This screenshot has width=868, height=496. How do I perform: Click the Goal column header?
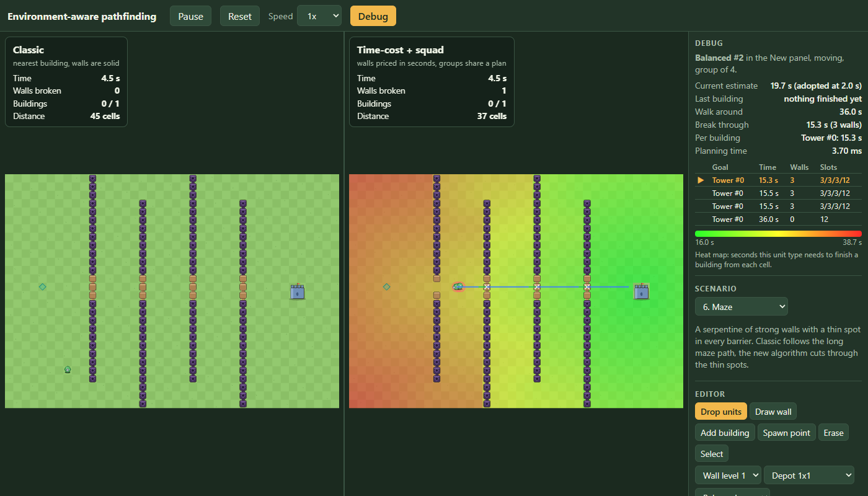pyautogui.click(x=720, y=167)
